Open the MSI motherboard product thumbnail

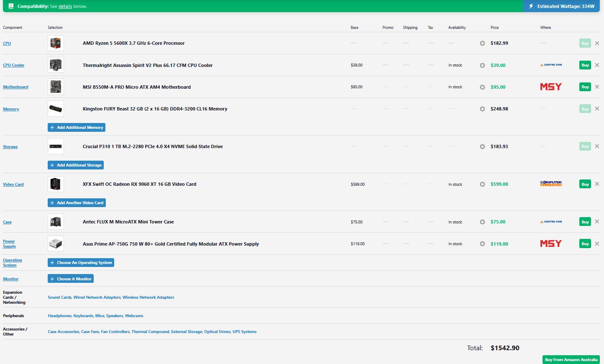pos(56,87)
